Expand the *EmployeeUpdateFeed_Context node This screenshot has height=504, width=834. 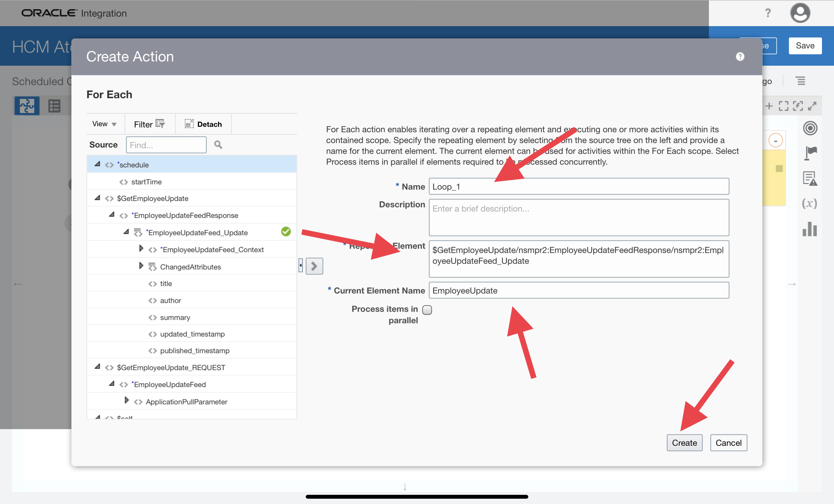141,248
